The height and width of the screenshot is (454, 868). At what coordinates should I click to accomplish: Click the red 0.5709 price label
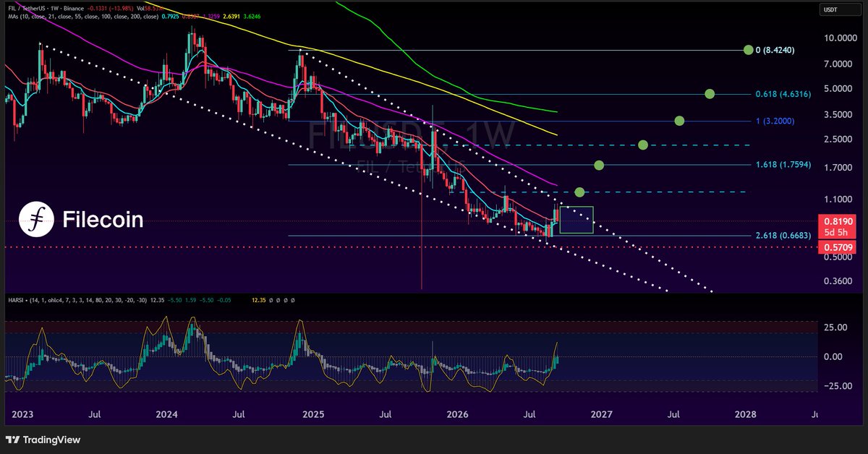pyautogui.click(x=838, y=247)
